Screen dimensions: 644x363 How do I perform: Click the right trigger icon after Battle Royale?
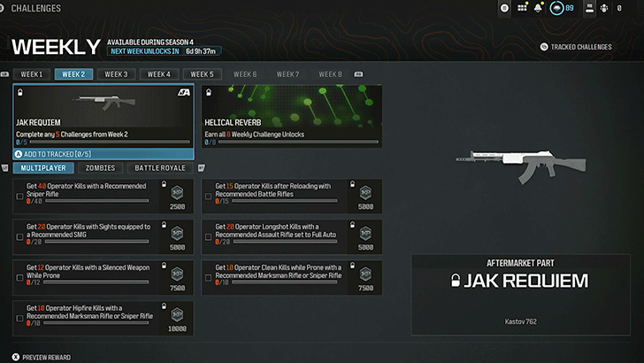tap(202, 168)
